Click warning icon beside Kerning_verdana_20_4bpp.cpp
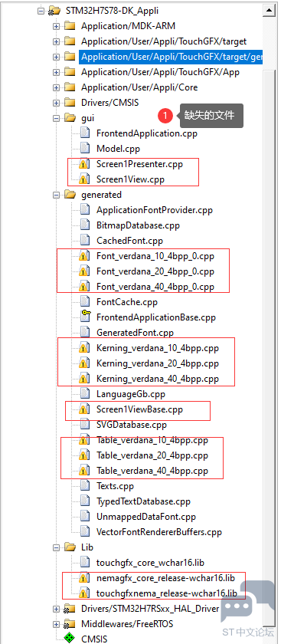The width and height of the screenshot is (281, 644). pyautogui.click(x=84, y=363)
